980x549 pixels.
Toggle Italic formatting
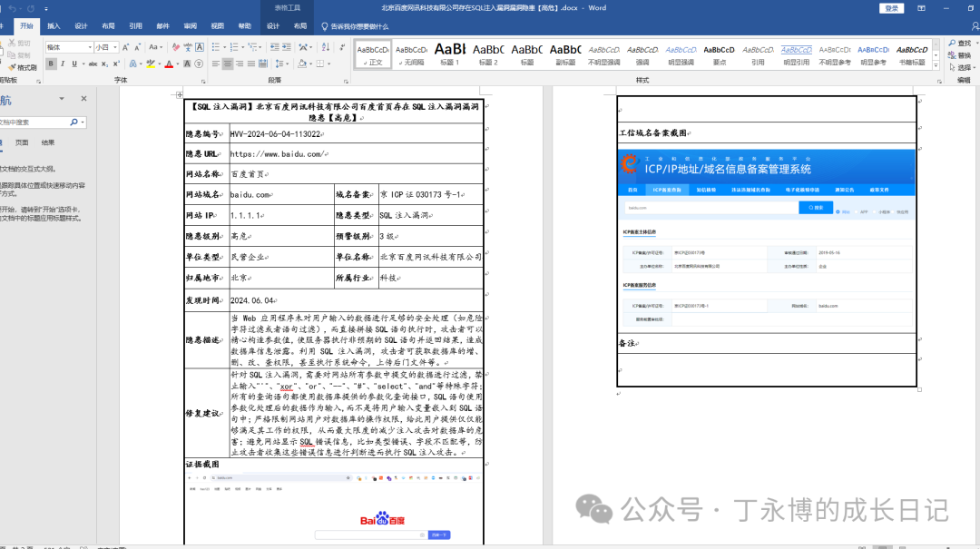tap(63, 64)
